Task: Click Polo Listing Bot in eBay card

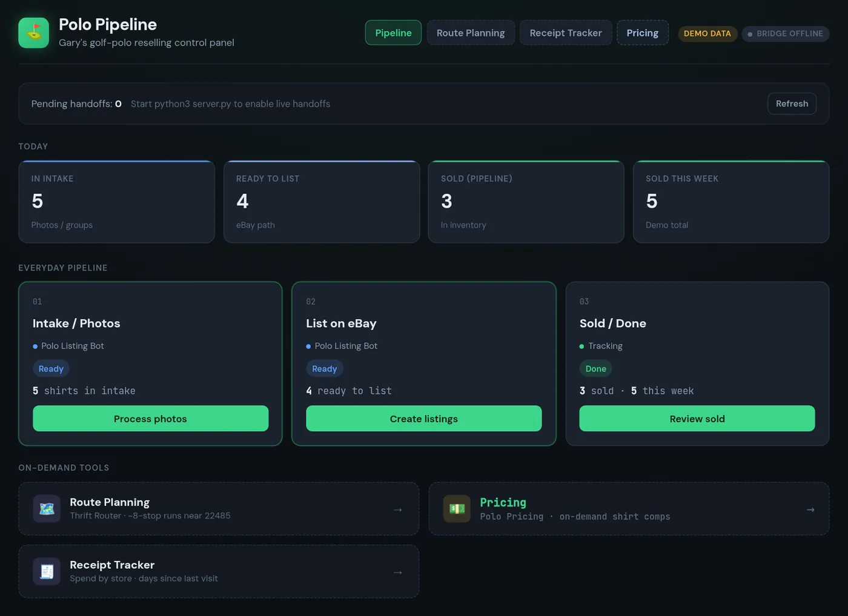Action: tap(346, 346)
